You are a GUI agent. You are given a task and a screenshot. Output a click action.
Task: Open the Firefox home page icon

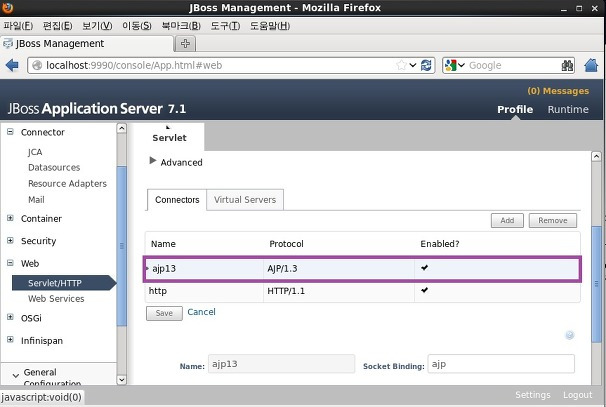tap(591, 65)
